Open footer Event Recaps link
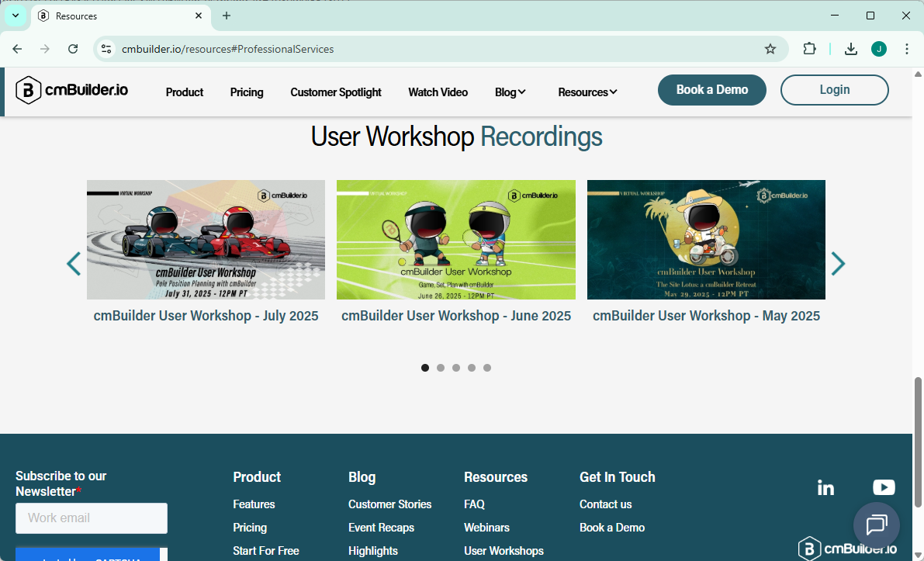The height and width of the screenshot is (561, 924). pos(381,528)
